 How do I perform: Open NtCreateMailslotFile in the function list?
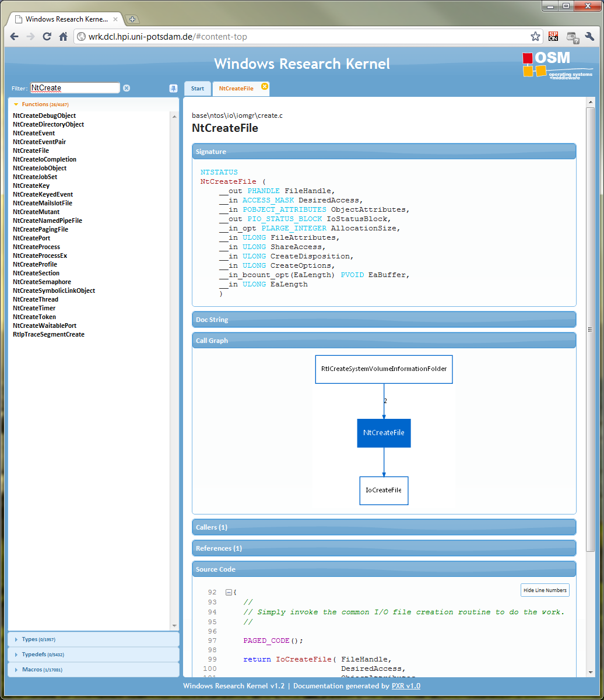43,203
